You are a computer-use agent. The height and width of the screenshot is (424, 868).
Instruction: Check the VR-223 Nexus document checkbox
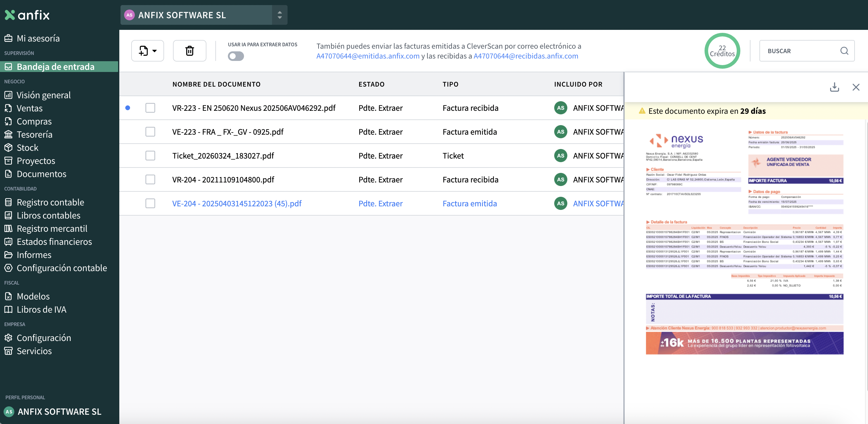pos(150,108)
